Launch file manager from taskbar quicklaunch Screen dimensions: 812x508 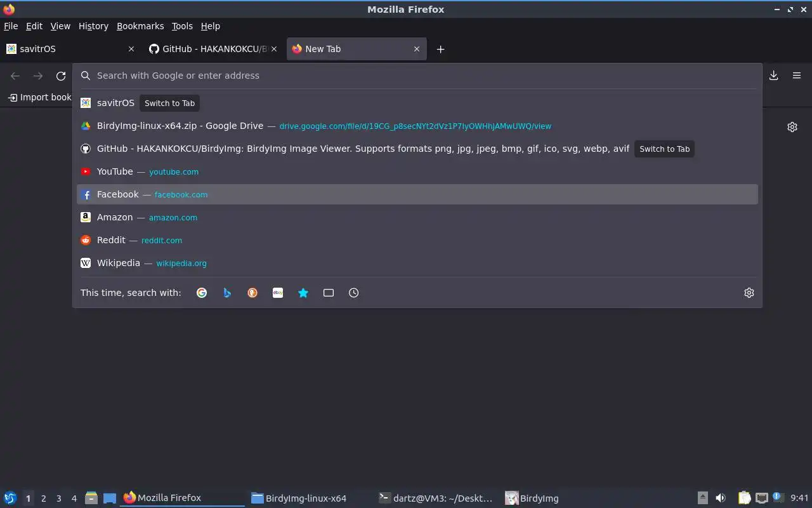(x=91, y=498)
